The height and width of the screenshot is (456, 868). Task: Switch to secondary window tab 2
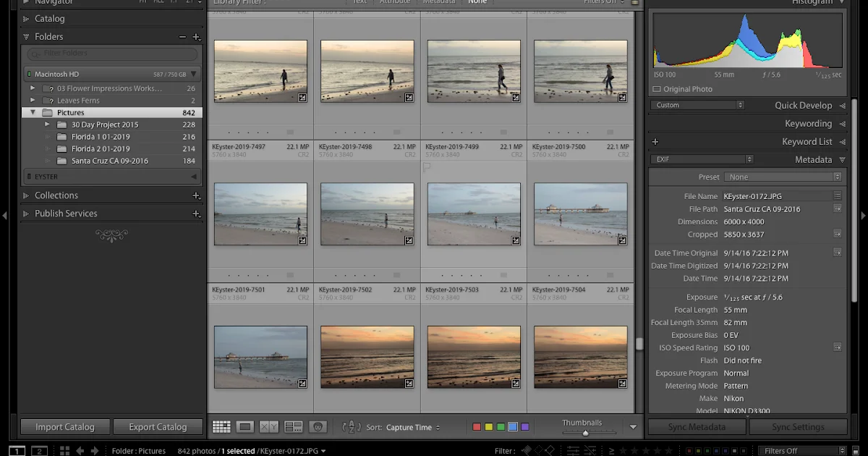(38, 450)
